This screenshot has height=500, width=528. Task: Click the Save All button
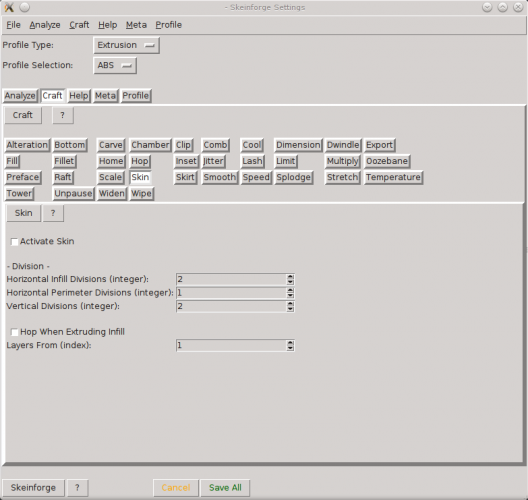point(225,488)
